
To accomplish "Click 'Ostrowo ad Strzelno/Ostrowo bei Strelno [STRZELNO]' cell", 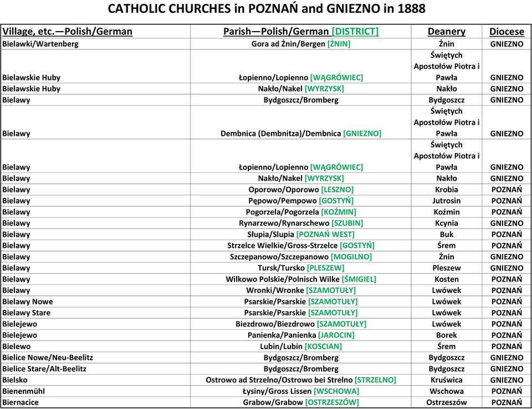I will pyautogui.click(x=301, y=380).
